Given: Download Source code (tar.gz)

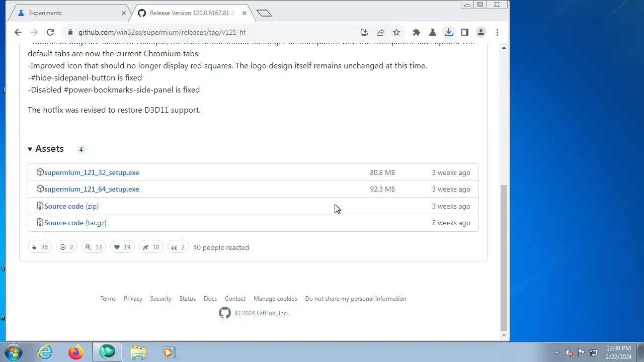Looking at the screenshot, I should coord(75,223).
